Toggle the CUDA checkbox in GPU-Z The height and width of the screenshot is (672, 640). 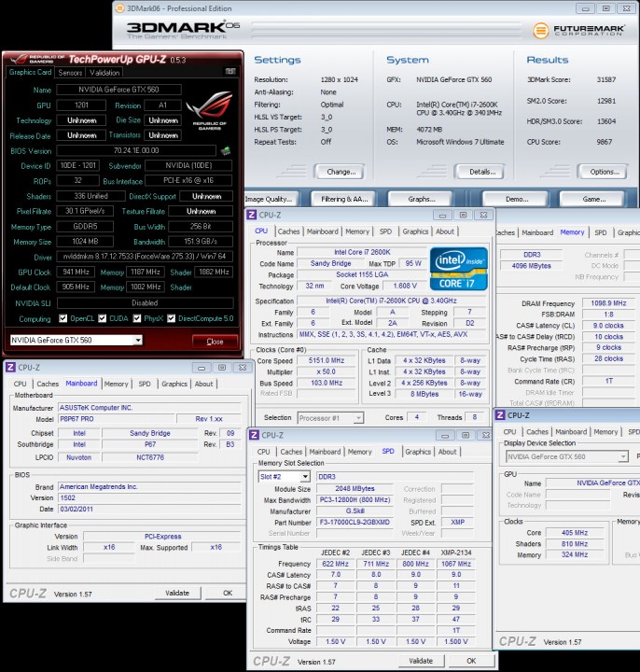[102, 318]
